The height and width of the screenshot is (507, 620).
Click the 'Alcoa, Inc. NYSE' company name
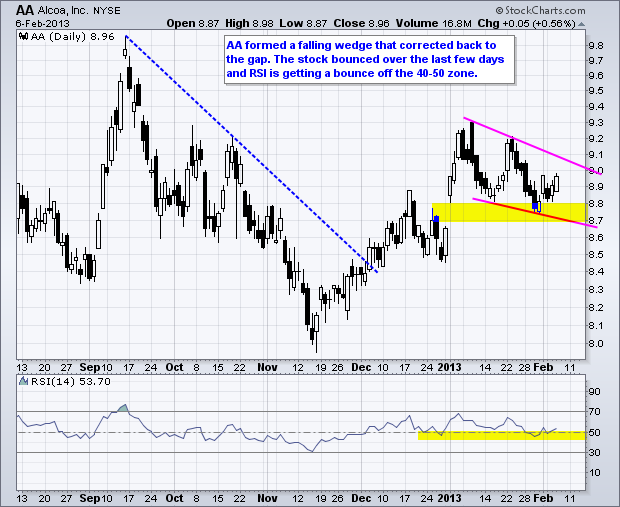click(79, 10)
